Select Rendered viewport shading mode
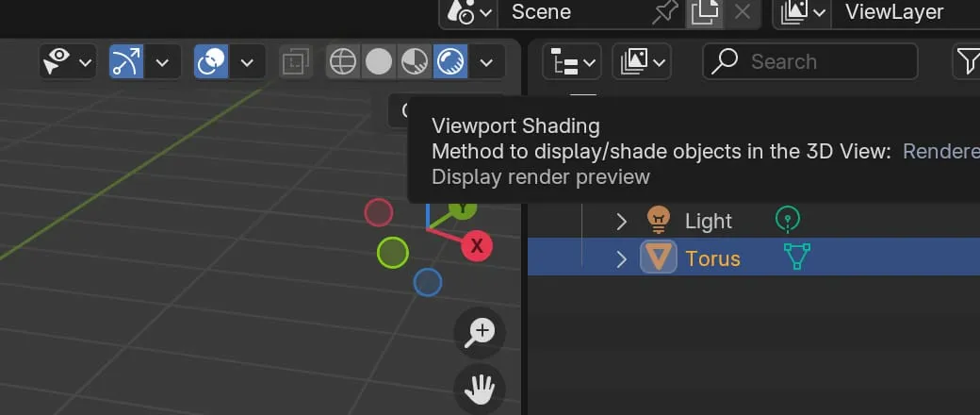The height and width of the screenshot is (415, 980). [x=450, y=62]
